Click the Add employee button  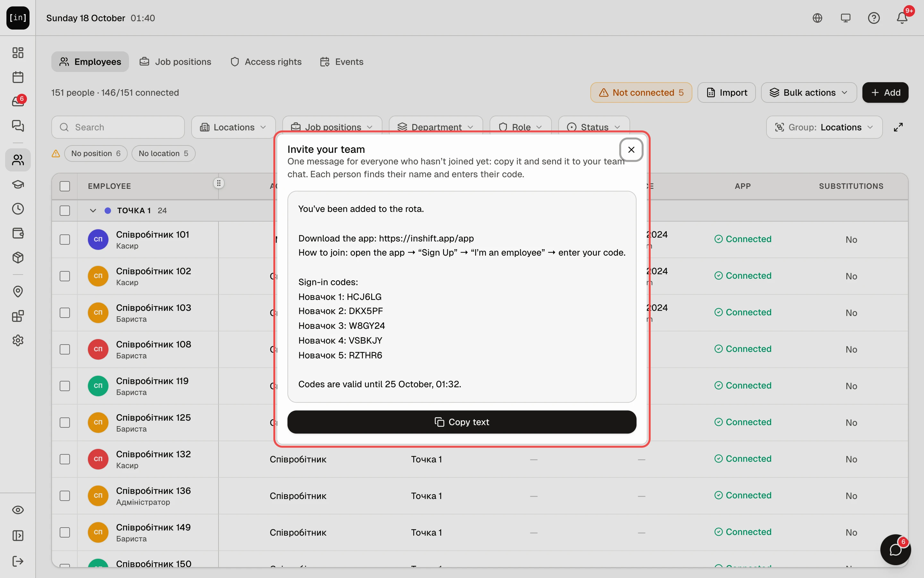click(886, 92)
